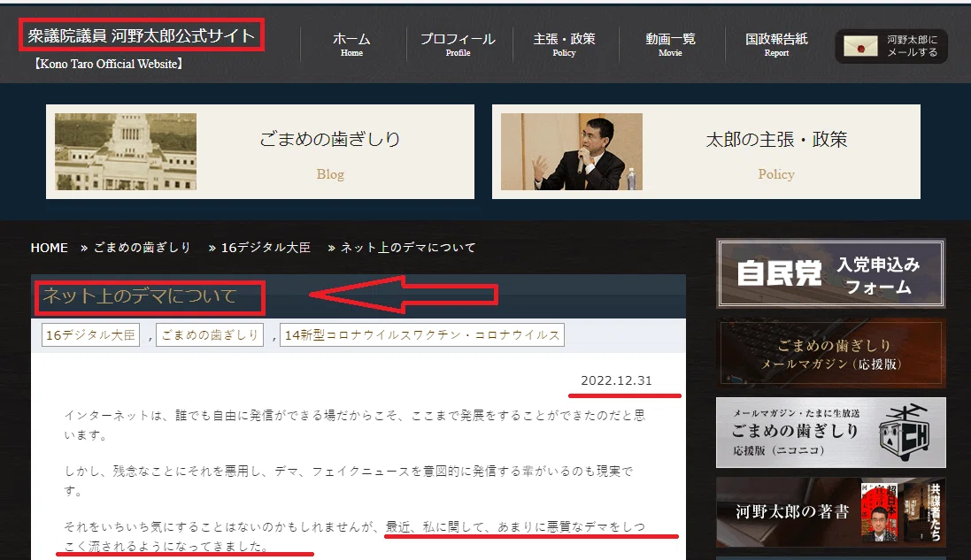The width and height of the screenshot is (971, 560).
Task: Select the 16デジタル大臣 category tag
Action: (x=90, y=334)
